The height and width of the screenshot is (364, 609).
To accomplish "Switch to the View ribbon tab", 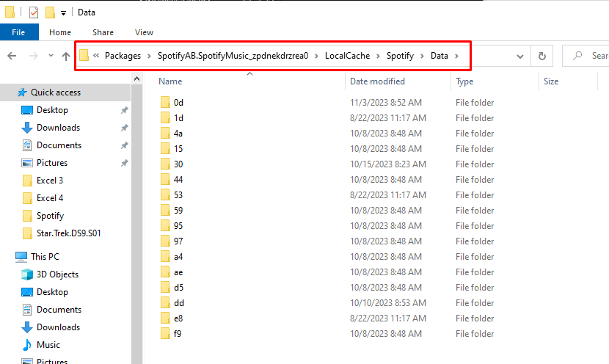I will [x=144, y=32].
